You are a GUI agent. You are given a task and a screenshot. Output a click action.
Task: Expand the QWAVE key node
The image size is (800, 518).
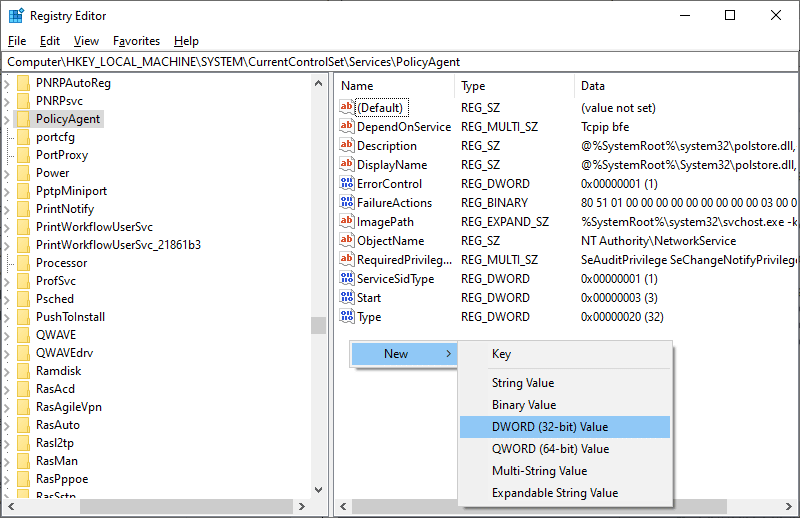click(x=7, y=336)
